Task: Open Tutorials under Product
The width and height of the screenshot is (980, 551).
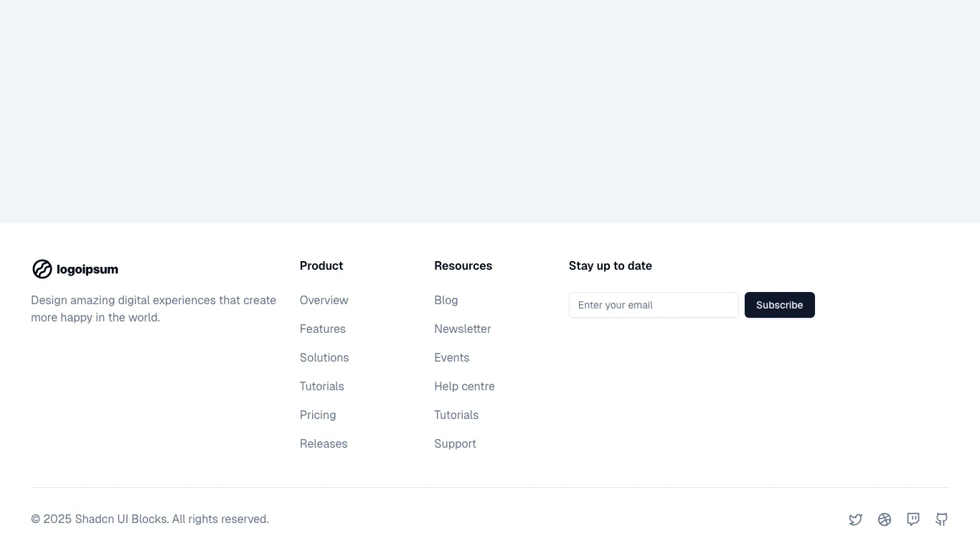Action: click(321, 386)
